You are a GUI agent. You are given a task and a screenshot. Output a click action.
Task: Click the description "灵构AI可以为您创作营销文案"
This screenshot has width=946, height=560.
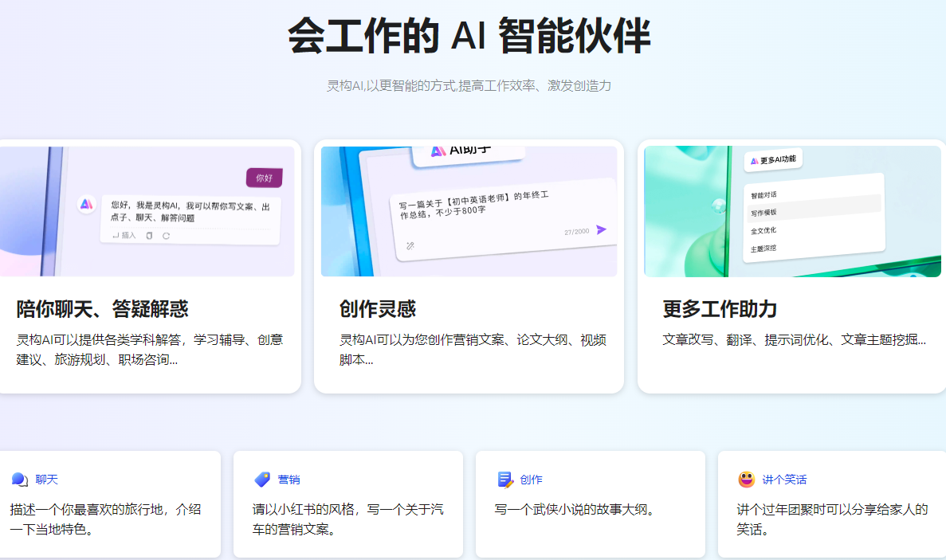473,350
